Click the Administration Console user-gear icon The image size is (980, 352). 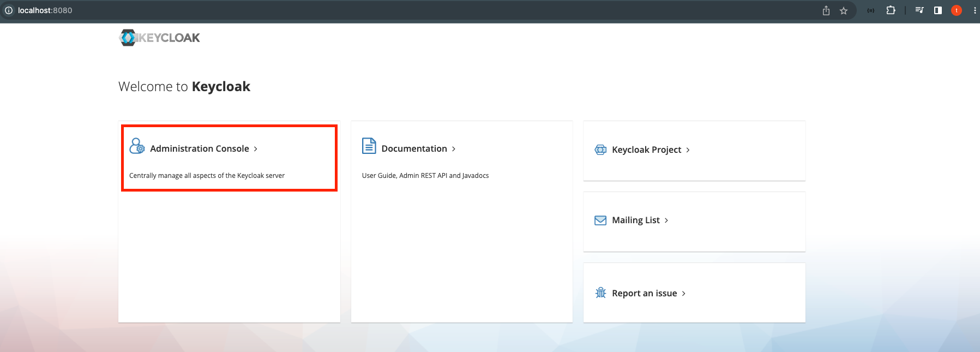(137, 146)
